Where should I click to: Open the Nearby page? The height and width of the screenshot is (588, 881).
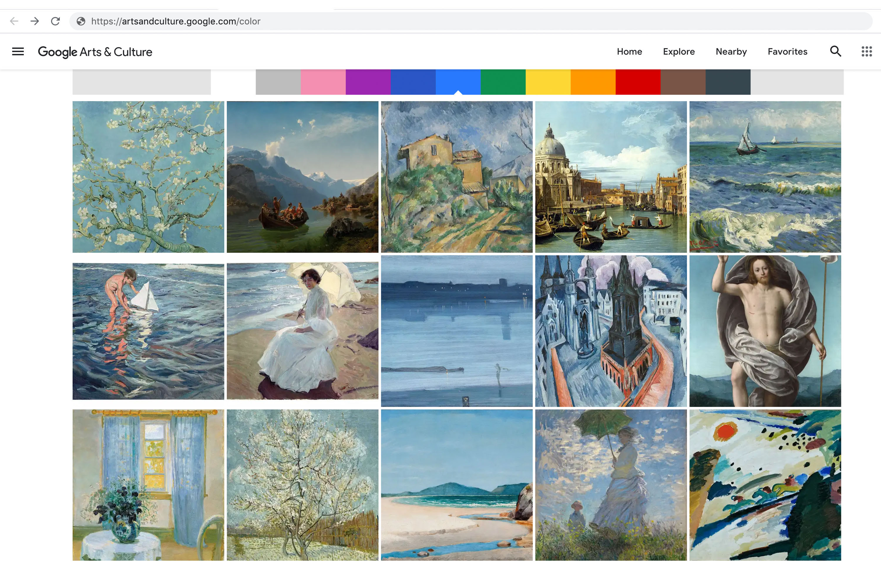click(731, 51)
